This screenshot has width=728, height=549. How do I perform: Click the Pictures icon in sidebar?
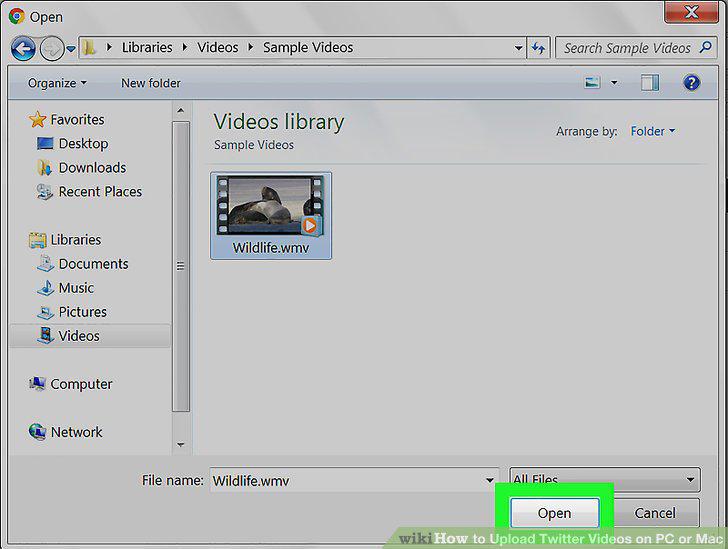pyautogui.click(x=45, y=313)
